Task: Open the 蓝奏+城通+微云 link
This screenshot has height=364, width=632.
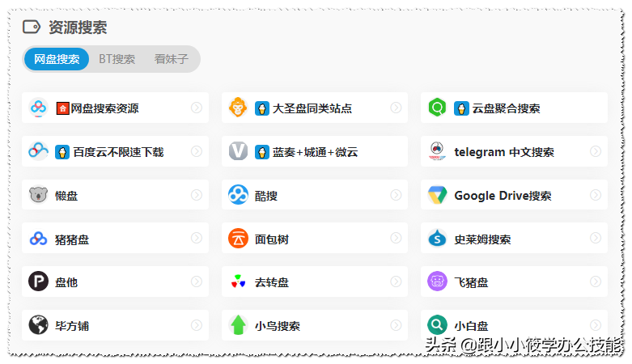Action: point(316,152)
